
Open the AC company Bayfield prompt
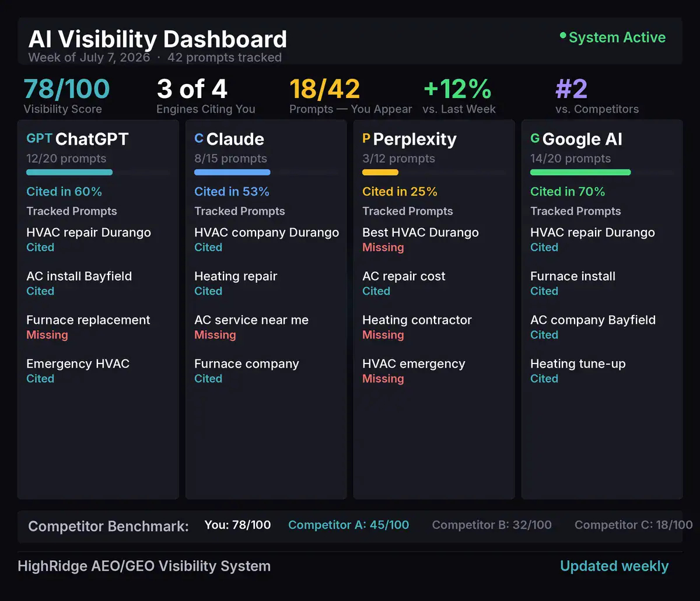pos(593,320)
